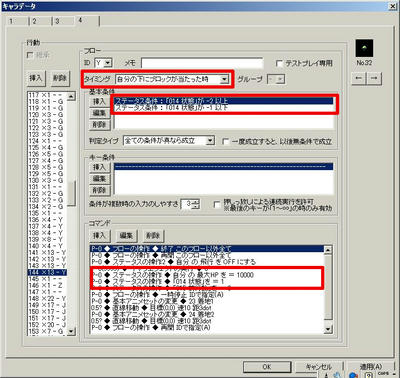Click 編集 in the キー条件 group
Screen dimensions: 400x378
(x=99, y=179)
